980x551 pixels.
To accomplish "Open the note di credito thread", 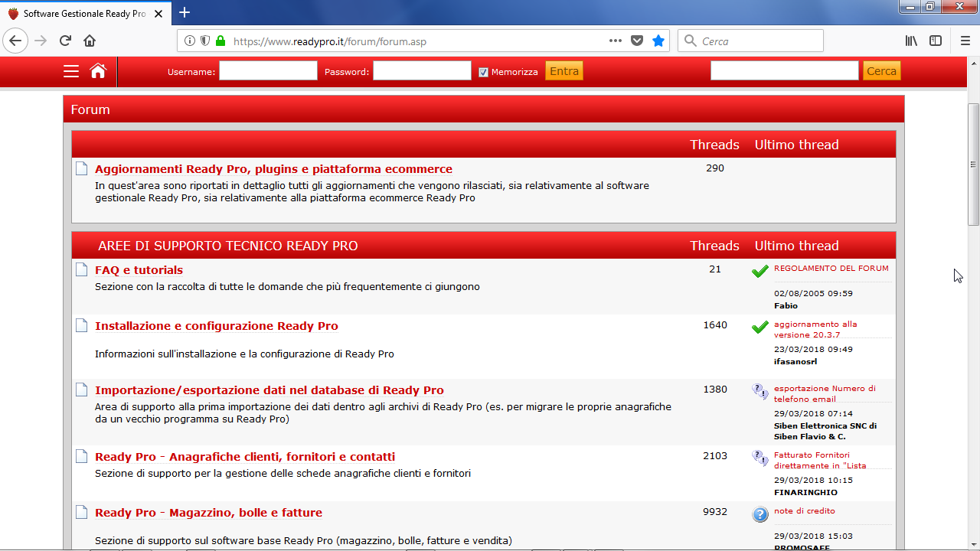I will [805, 511].
